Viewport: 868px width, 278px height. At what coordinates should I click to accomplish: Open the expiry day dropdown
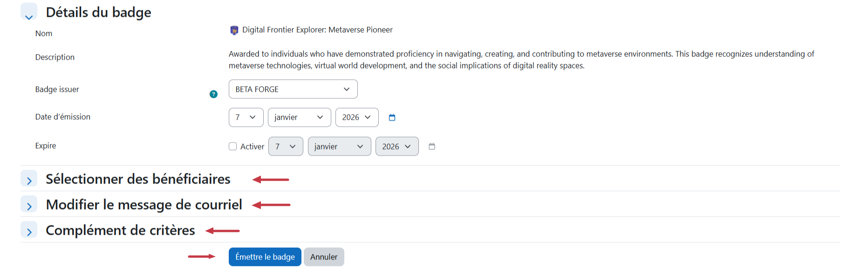[x=286, y=147]
